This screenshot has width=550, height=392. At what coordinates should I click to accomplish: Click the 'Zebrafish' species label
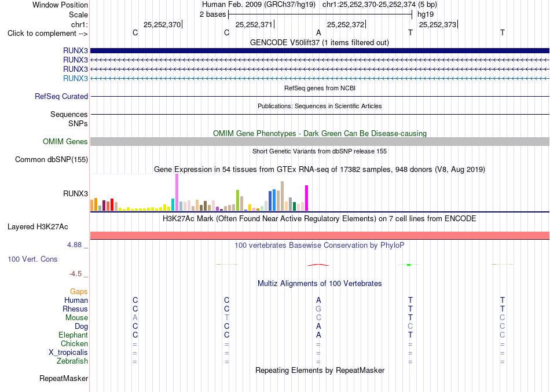(x=72, y=361)
